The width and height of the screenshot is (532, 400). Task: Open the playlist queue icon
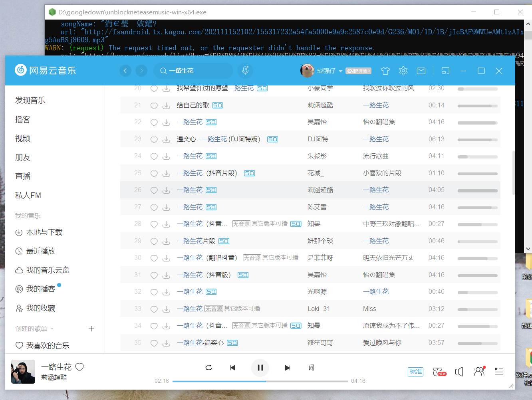coord(499,372)
